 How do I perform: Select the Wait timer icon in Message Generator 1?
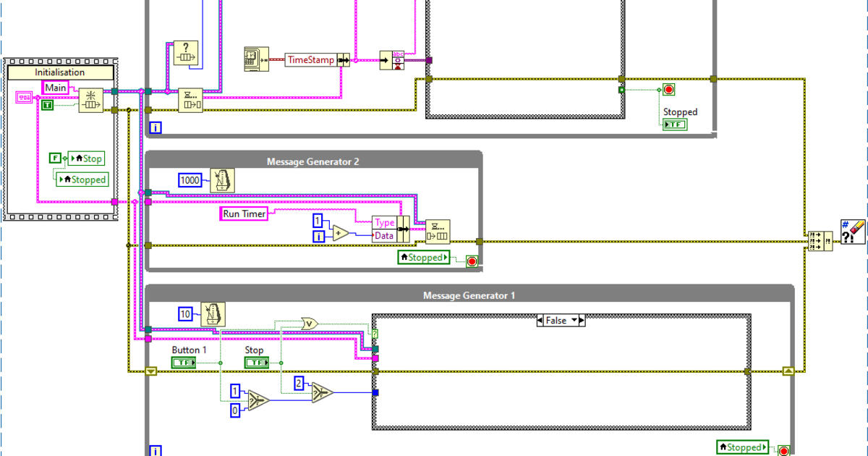click(214, 313)
